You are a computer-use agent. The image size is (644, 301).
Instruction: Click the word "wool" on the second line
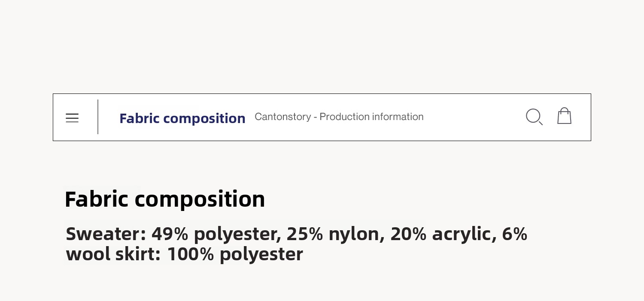point(88,254)
